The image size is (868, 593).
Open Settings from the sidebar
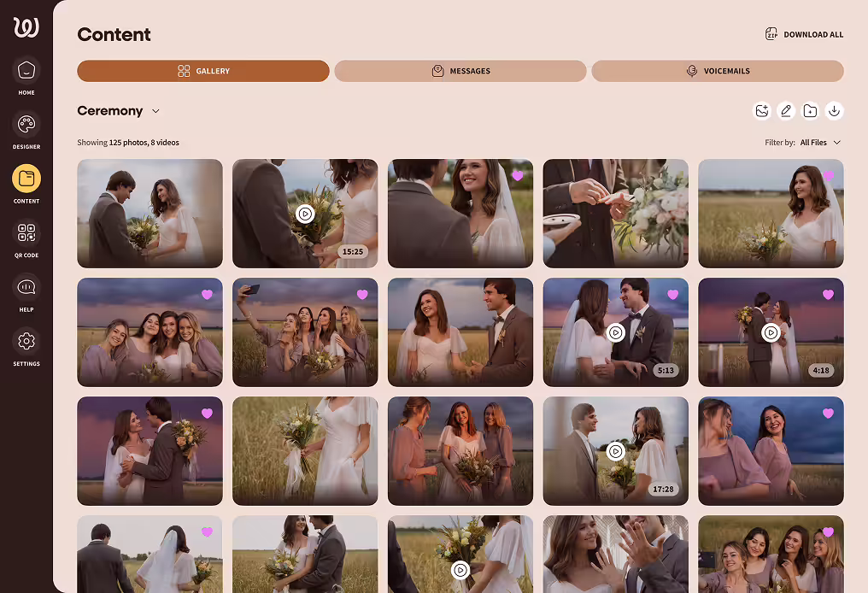[26, 342]
